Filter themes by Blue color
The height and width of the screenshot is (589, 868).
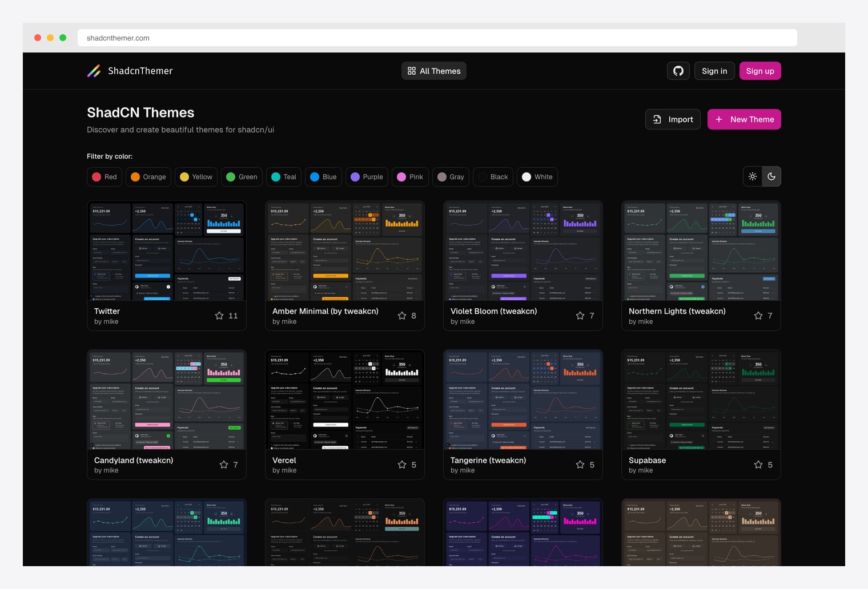tap(323, 177)
